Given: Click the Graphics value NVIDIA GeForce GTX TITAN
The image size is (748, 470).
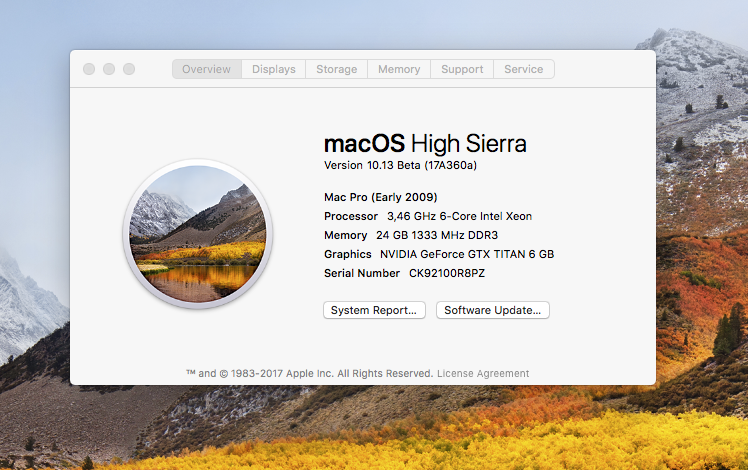Looking at the screenshot, I should (x=467, y=254).
